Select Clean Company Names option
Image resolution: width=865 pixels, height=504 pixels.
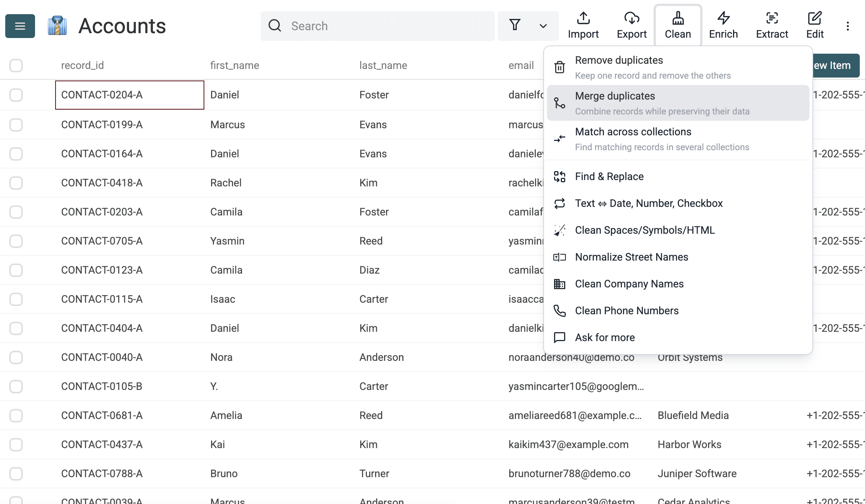click(x=678, y=284)
